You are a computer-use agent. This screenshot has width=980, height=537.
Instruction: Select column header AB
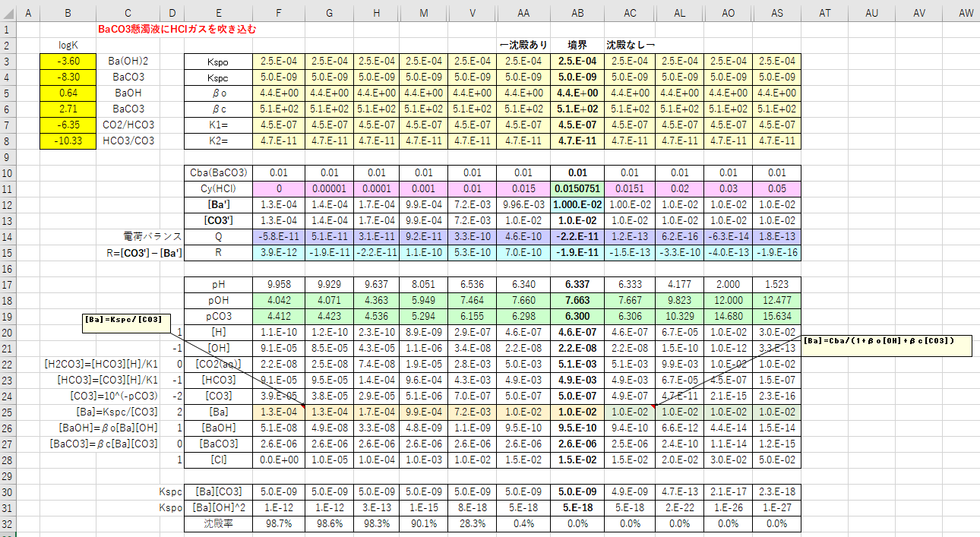pyautogui.click(x=577, y=12)
